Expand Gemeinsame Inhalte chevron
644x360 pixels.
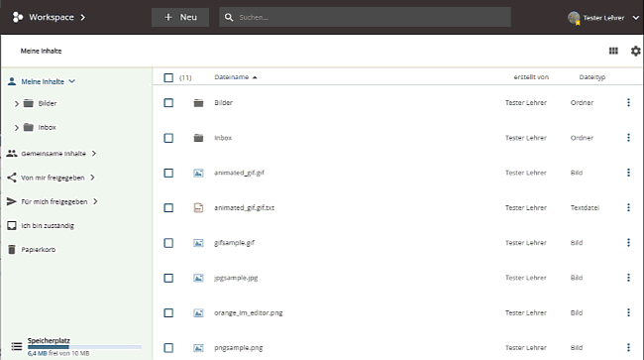click(94, 154)
